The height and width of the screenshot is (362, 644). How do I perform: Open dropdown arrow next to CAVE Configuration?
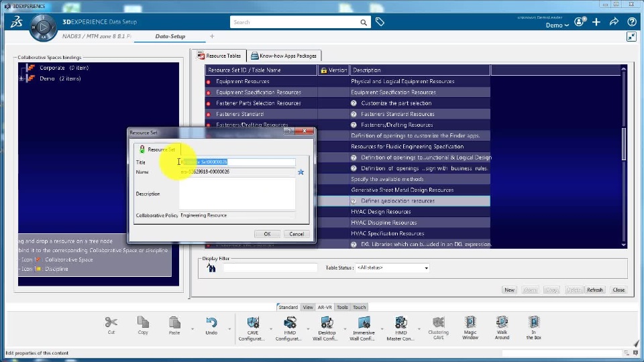(x=270, y=328)
